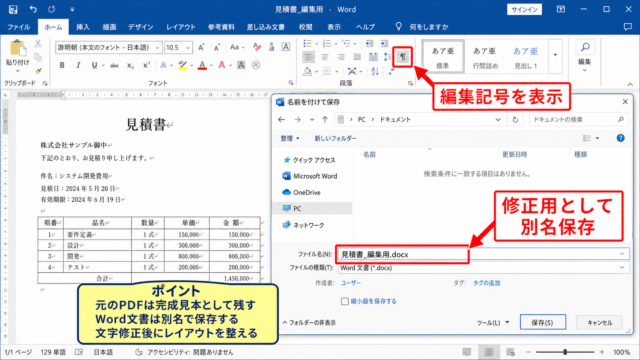This screenshot has width=640, height=360.
Task: Open the ツール(L) dropdown
Action: point(493,322)
